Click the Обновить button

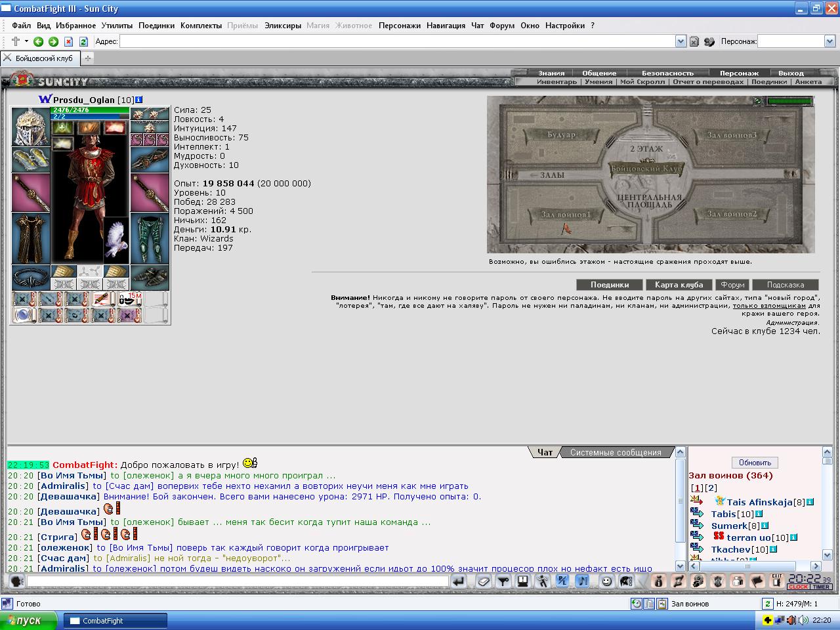[755, 463]
